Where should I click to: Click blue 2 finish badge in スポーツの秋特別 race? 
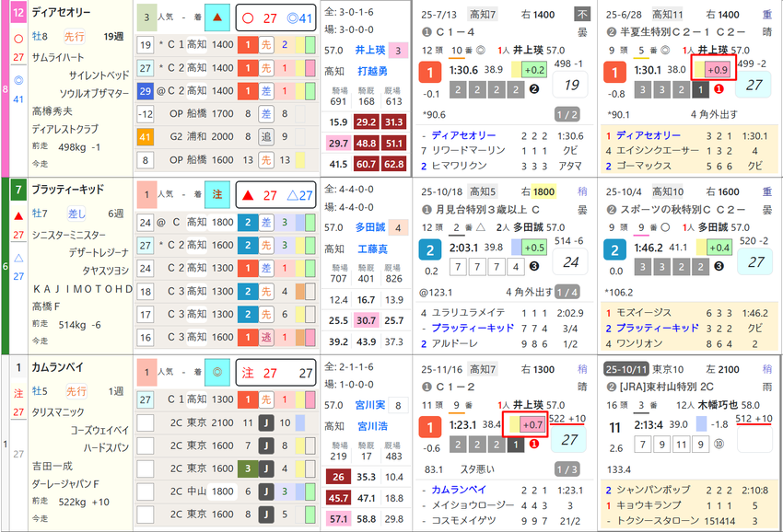click(614, 250)
